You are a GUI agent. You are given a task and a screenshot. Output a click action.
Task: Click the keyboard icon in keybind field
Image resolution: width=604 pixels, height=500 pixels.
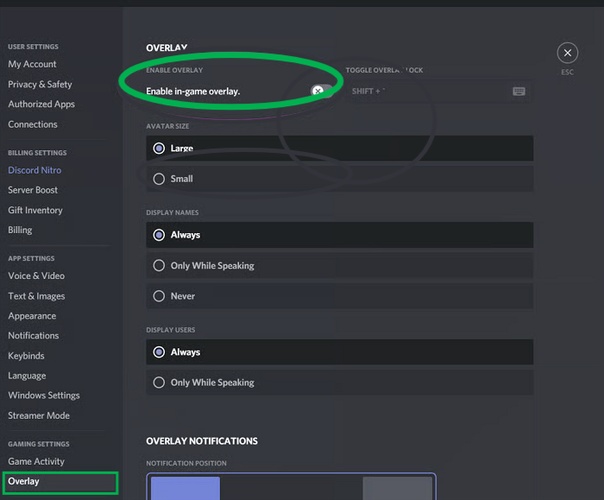(x=518, y=91)
